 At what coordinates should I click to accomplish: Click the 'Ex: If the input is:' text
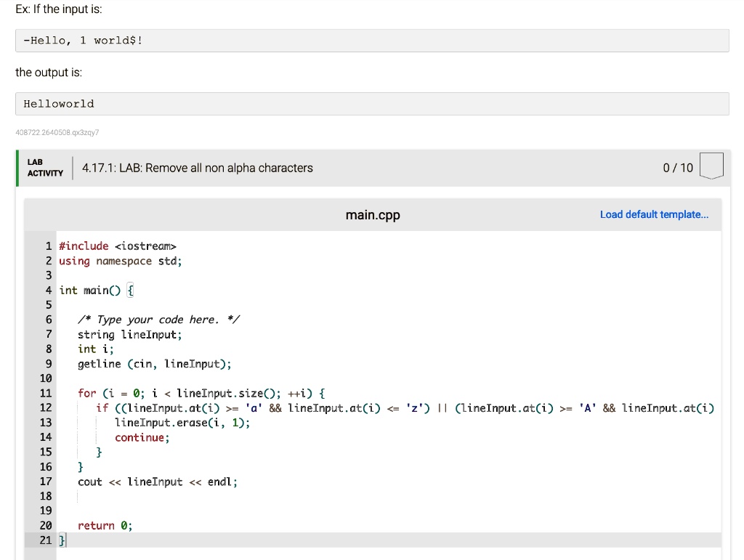click(x=59, y=9)
